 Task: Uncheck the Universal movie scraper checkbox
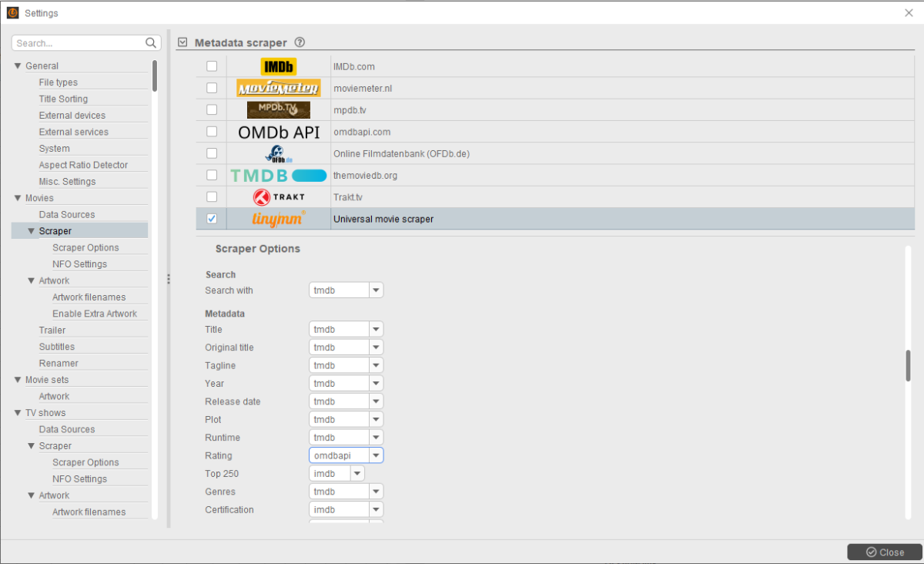coord(212,219)
